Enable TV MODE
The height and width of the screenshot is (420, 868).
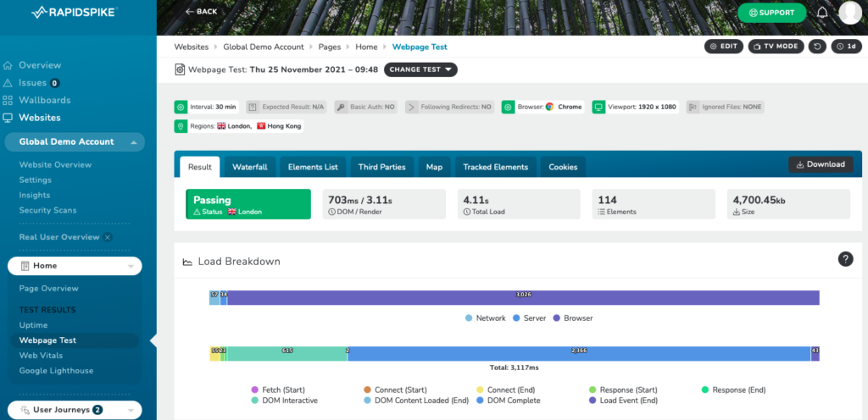click(776, 47)
